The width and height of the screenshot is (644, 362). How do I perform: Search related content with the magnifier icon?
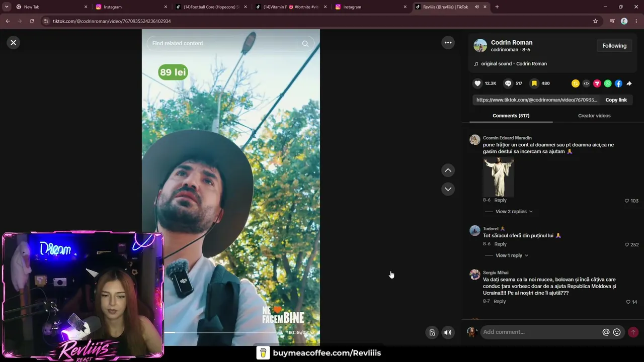305,44
